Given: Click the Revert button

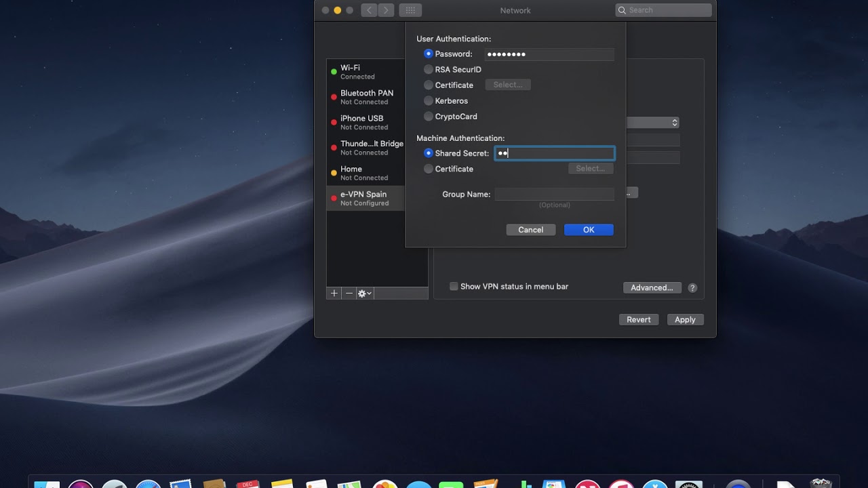Looking at the screenshot, I should (x=639, y=319).
